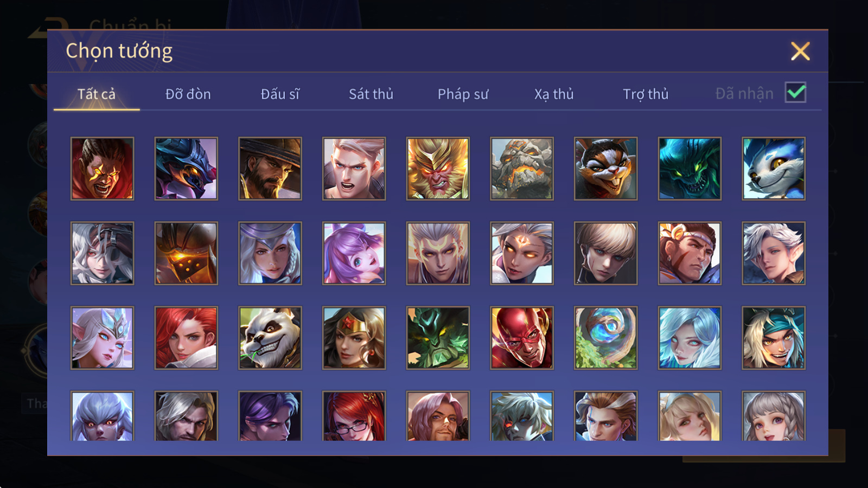Image resolution: width=868 pixels, height=488 pixels.
Task: Switch to the Xạ thủ tab
Action: 554,94
